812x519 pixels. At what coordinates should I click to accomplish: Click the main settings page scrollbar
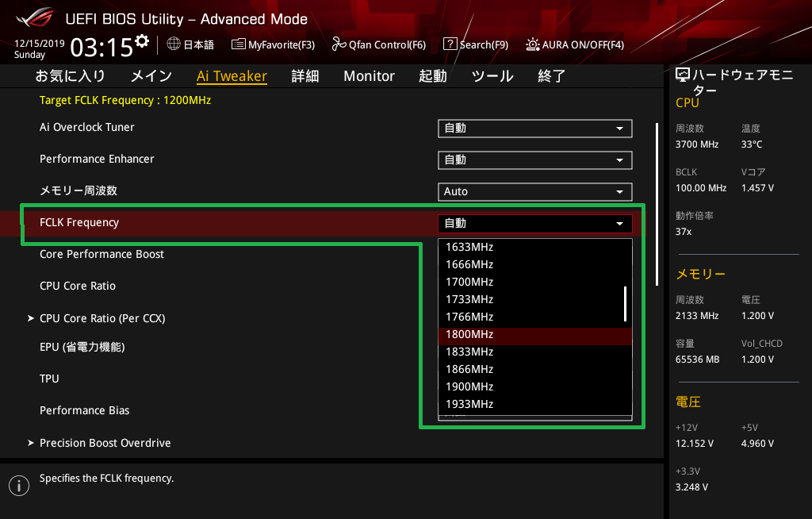pos(657,204)
